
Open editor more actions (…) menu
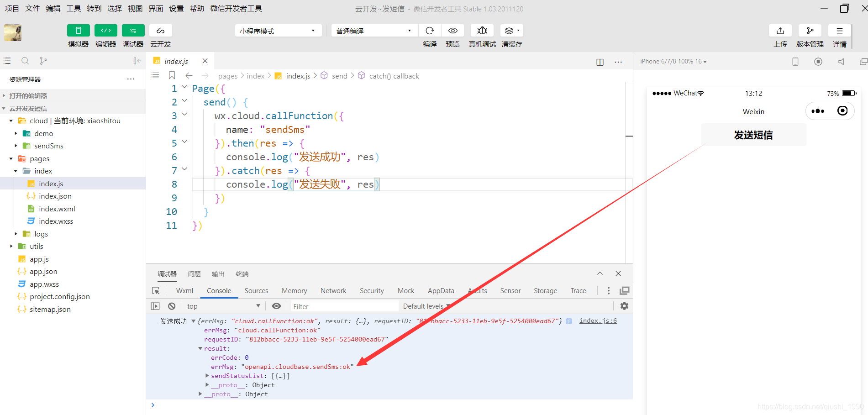(618, 62)
